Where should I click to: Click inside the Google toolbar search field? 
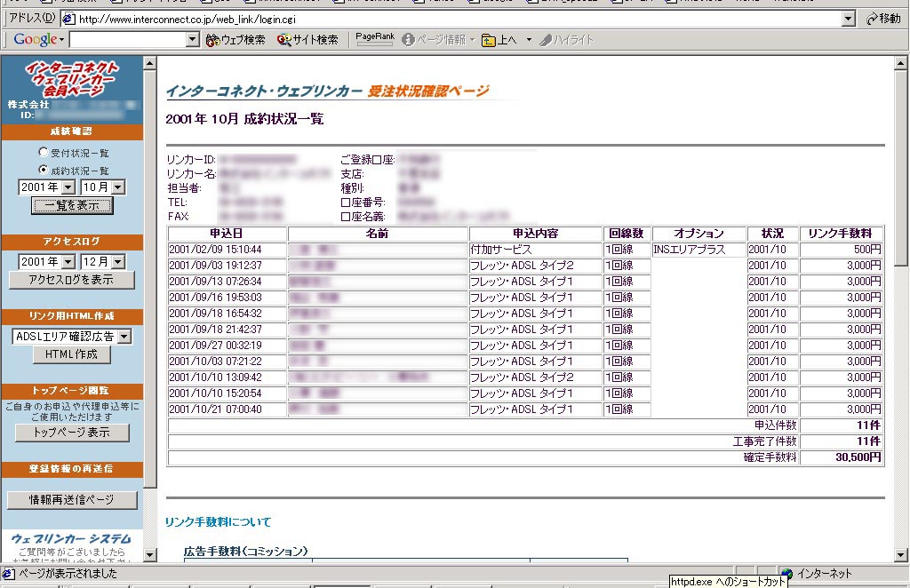[127, 40]
